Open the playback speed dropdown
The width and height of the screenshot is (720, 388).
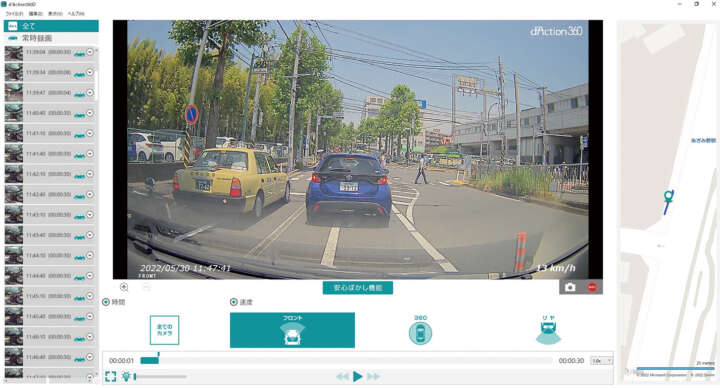[602, 361]
